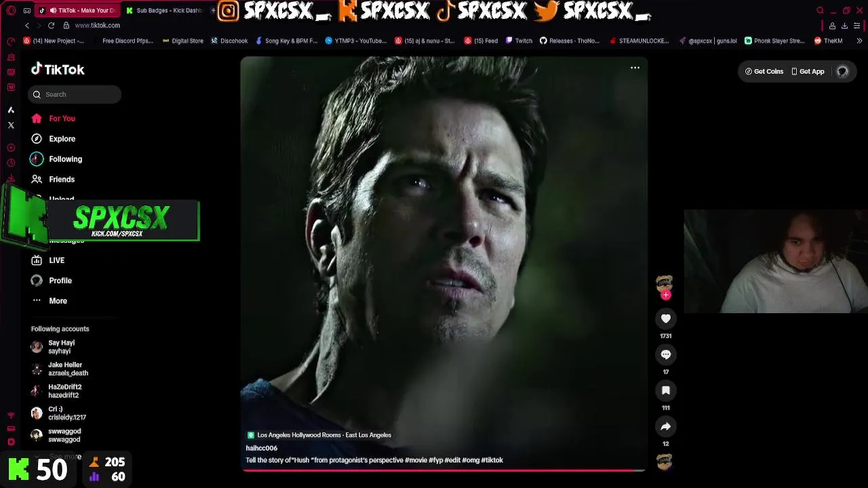This screenshot has height=488, width=868.
Task: Save the video using the bookmark icon
Action: [x=666, y=390]
